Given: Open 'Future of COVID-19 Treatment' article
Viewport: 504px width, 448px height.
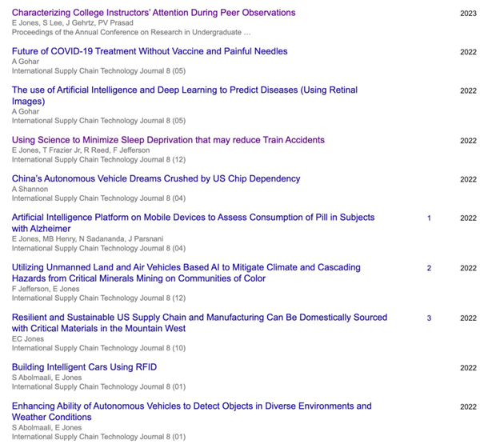Looking at the screenshot, I should coord(150,51).
